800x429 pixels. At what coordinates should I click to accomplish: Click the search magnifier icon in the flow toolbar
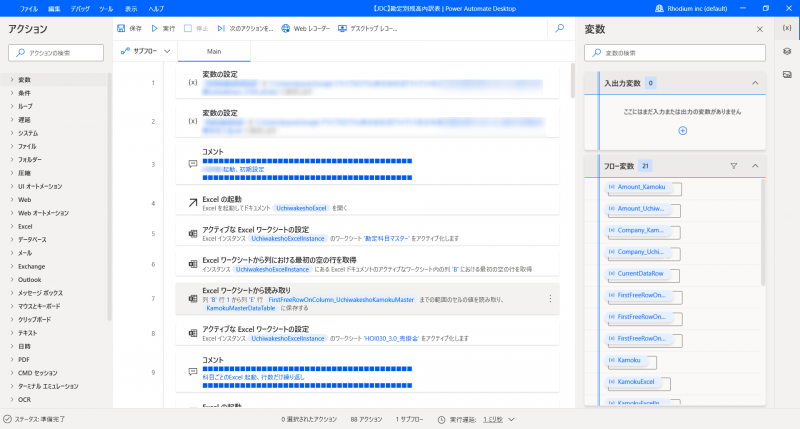click(559, 28)
